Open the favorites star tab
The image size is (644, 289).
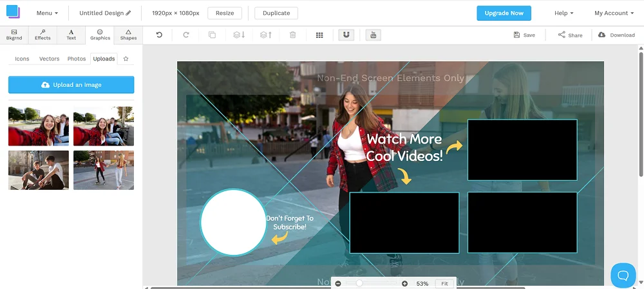[126, 59]
